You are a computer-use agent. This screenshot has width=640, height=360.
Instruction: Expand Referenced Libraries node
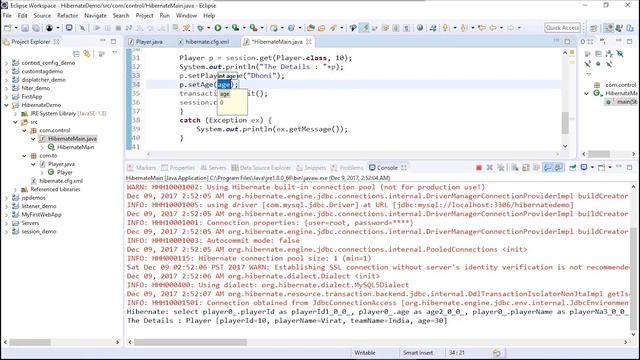point(16,189)
